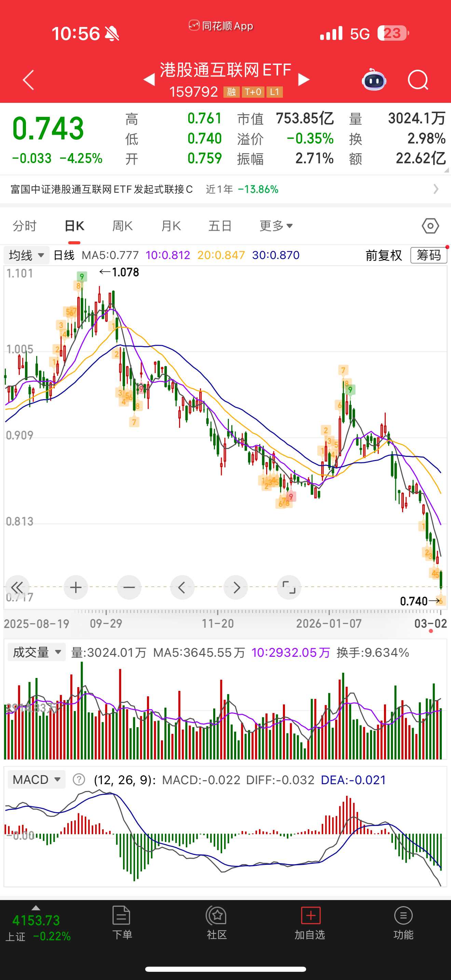451x980 pixels.
Task: Tap the 融 margin badge
Action: pyautogui.click(x=232, y=92)
